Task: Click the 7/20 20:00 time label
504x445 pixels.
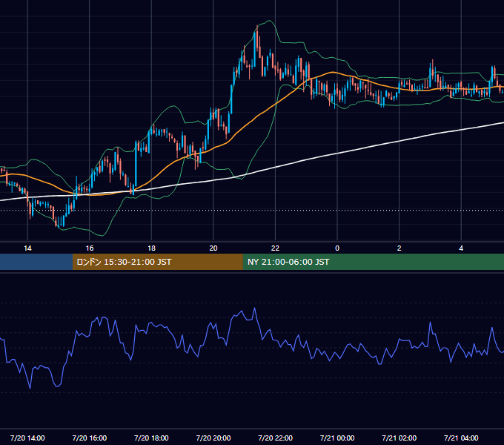Action: coord(213,438)
